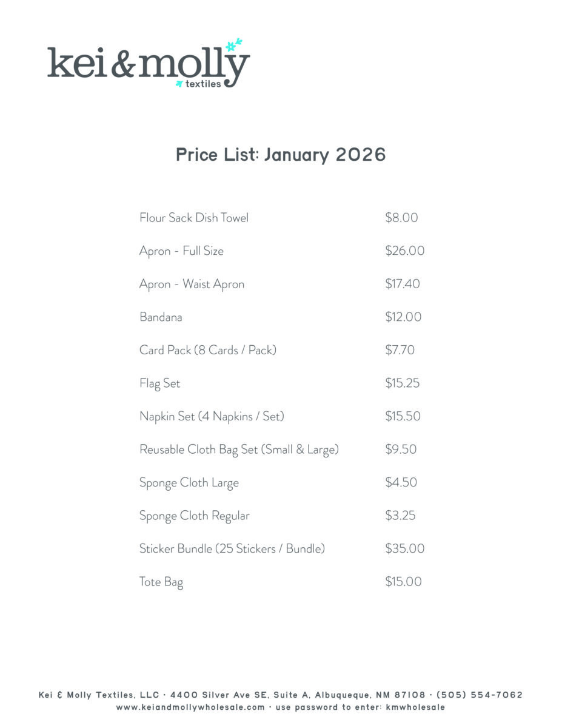Click the Sticker Bundle (25 Stickers / Bundle) item

point(232,549)
